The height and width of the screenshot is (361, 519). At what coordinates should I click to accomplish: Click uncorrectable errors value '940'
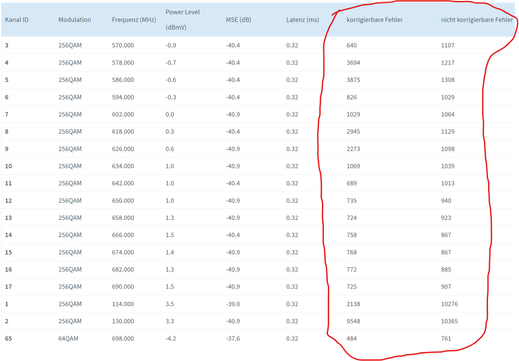coord(446,201)
